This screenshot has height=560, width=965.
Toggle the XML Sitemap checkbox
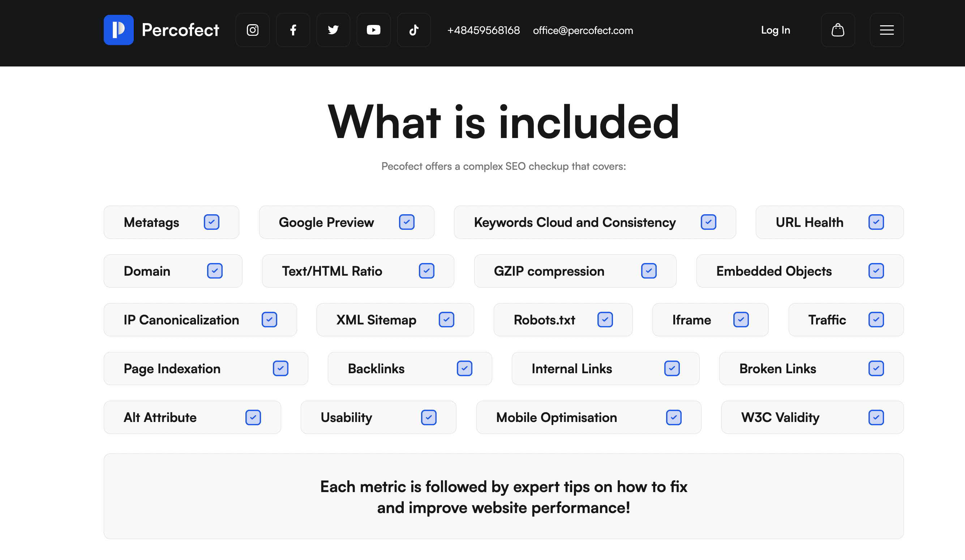(447, 319)
